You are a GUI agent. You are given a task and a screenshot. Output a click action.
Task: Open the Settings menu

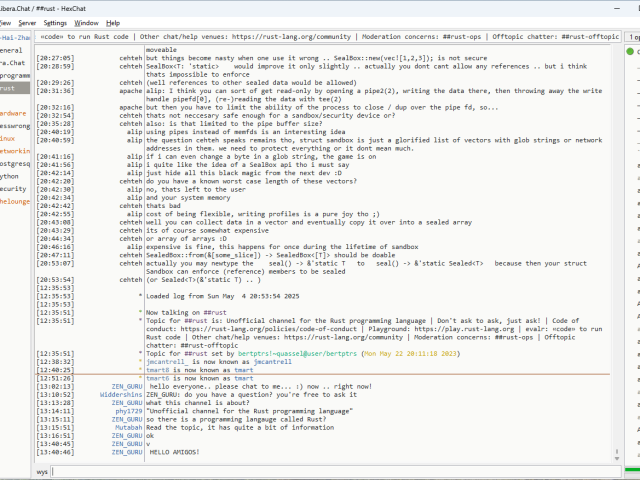(56, 22)
